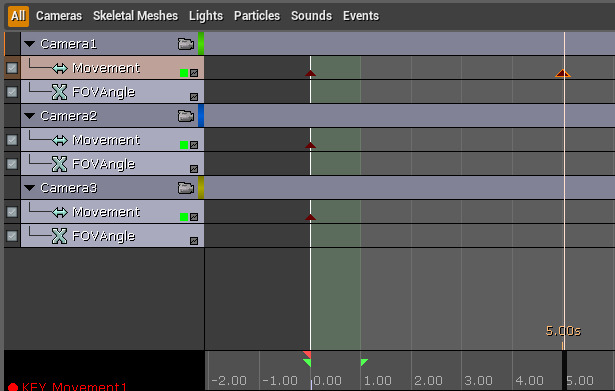This screenshot has width=615, height=391.
Task: Switch to the Lights tab
Action: click(206, 16)
